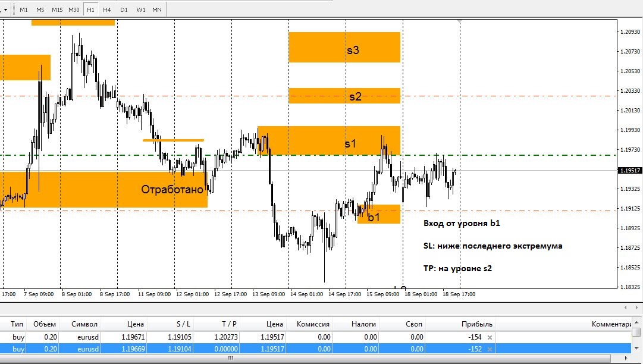
Task: Set chart to W1 weekly timeframe
Action: (x=140, y=10)
